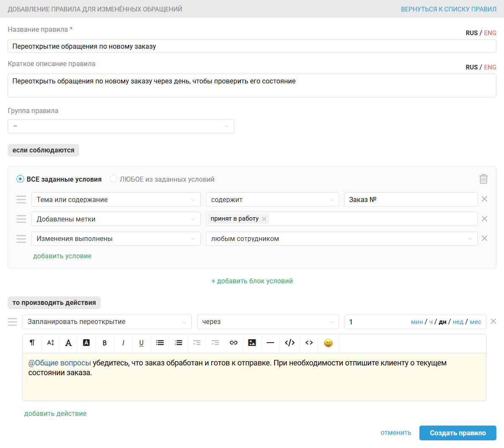Viewport: 504px width, 448px height.
Task: Click the Bold formatting icon
Action: click(x=105, y=343)
